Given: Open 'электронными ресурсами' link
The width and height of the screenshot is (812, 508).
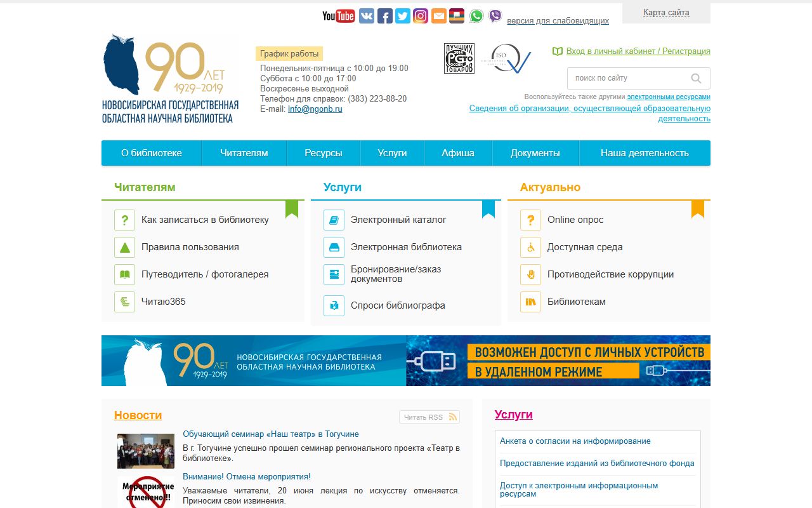Looking at the screenshot, I should 669,97.
